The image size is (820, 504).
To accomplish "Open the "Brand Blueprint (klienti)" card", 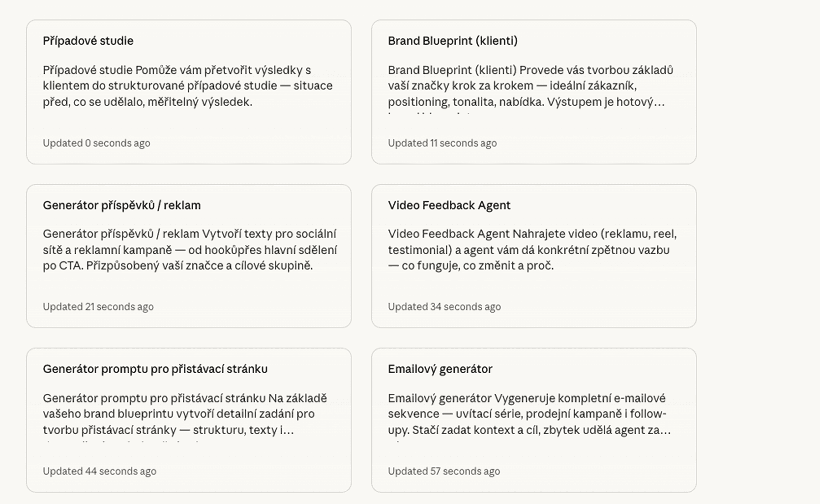I will (x=535, y=91).
